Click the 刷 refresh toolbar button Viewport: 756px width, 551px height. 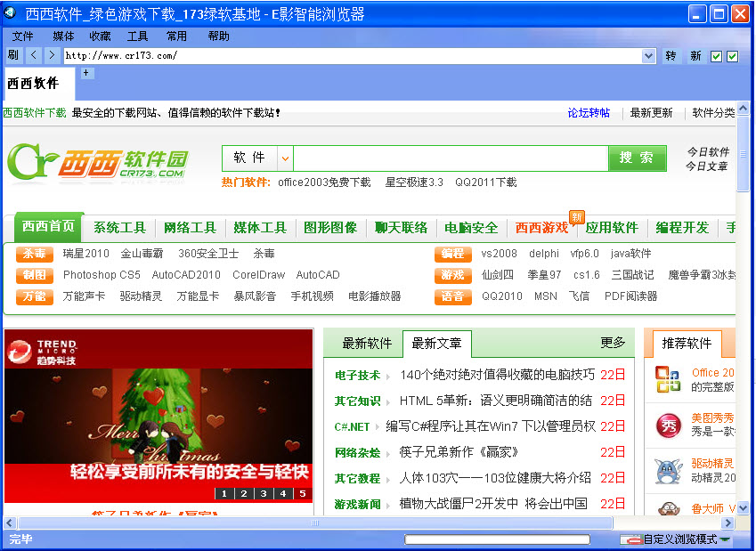13,55
